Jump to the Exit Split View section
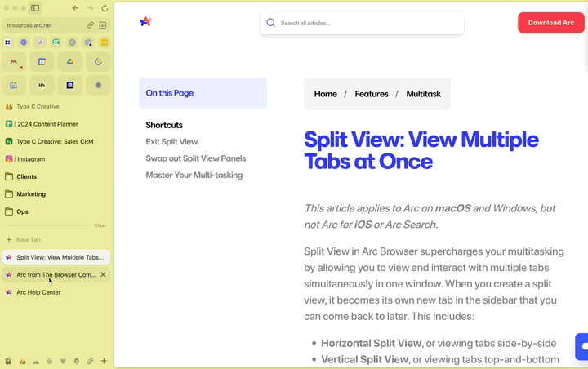588x369 pixels. tap(171, 142)
